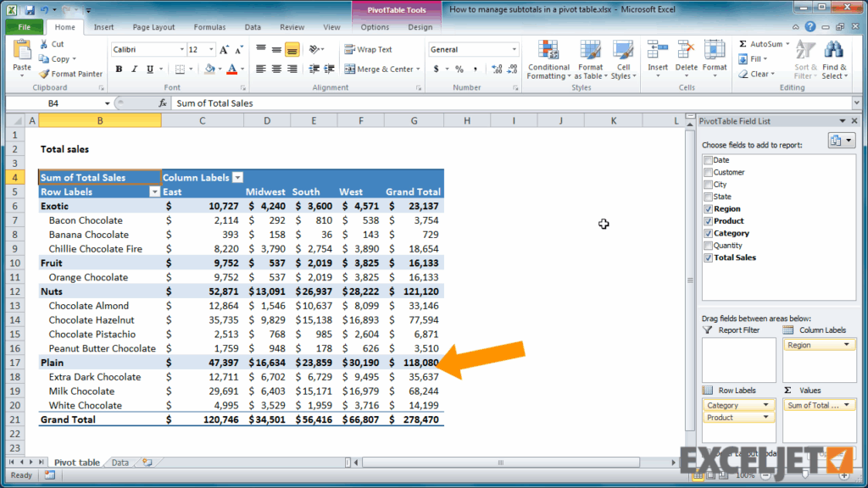The image size is (868, 488).
Task: Apply Percent Style format
Action: 459,69
